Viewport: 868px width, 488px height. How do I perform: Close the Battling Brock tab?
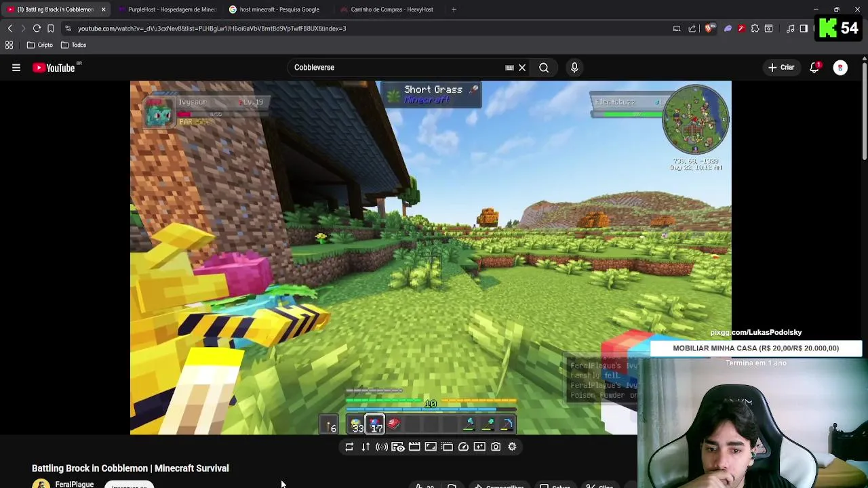(x=103, y=9)
